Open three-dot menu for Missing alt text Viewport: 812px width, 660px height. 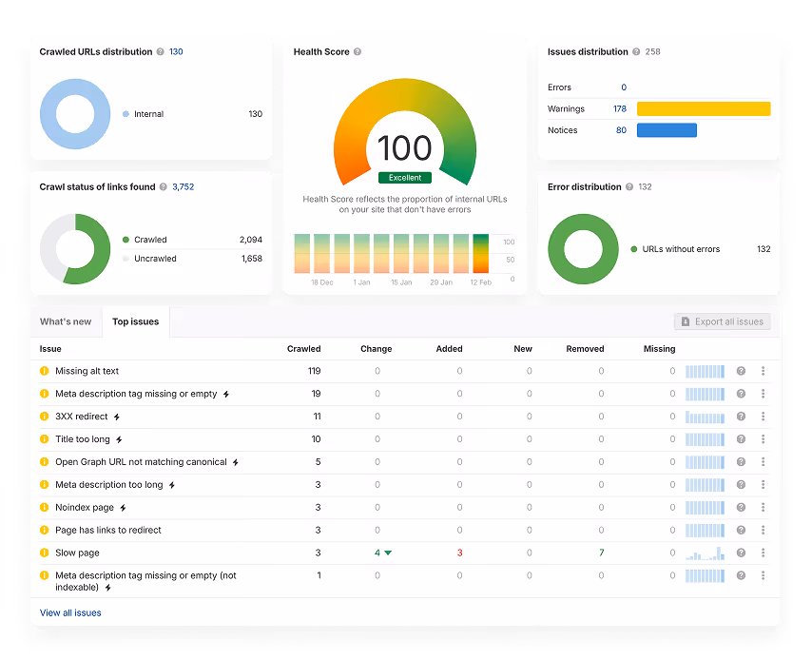(x=763, y=371)
